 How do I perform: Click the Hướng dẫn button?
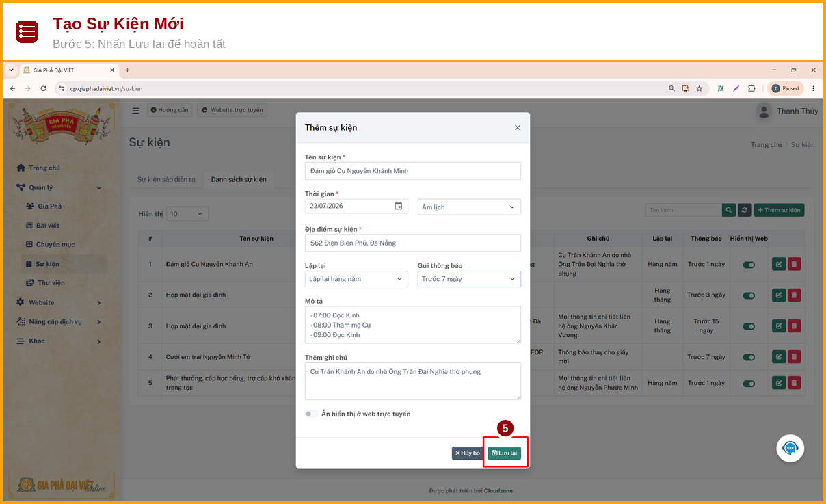[170, 110]
